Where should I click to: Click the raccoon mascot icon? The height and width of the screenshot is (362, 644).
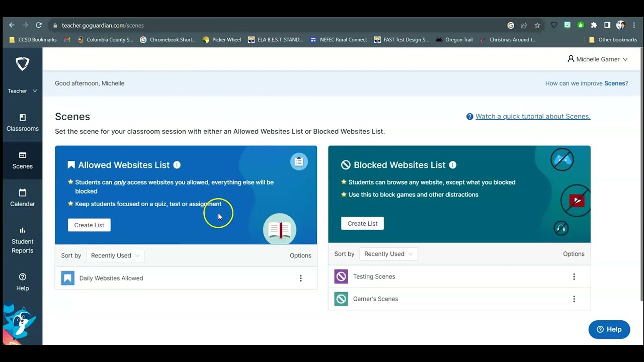[x=19, y=323]
